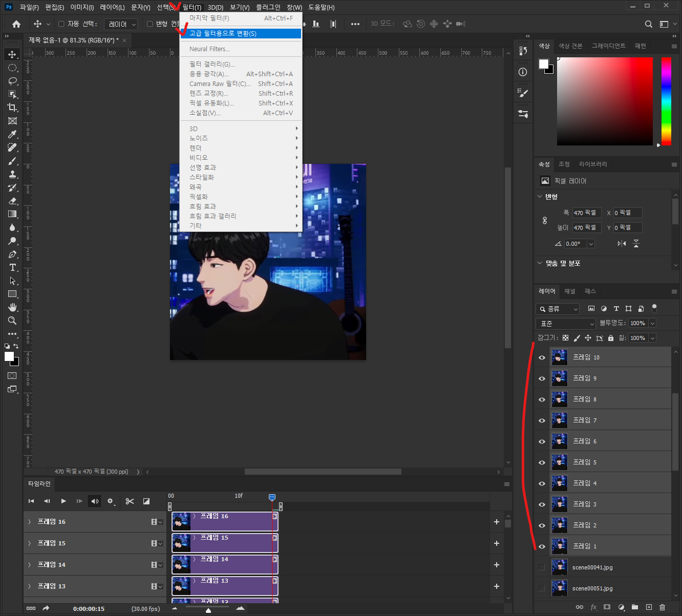Expand 프레임 14 track in timeline
682x616 pixels.
[x=29, y=565]
